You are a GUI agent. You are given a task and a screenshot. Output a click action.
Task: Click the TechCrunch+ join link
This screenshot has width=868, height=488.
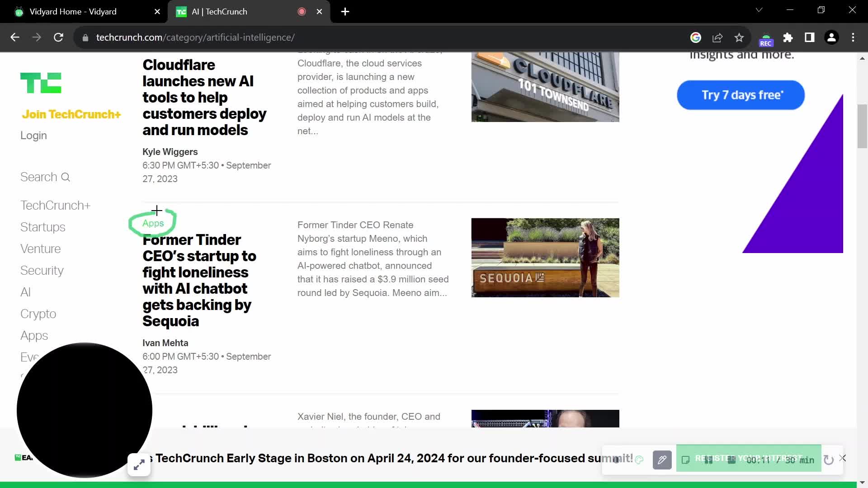71,114
